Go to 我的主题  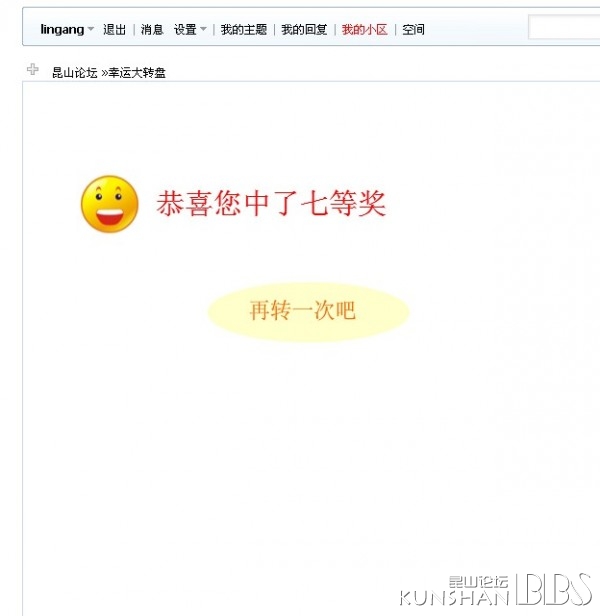[244, 29]
